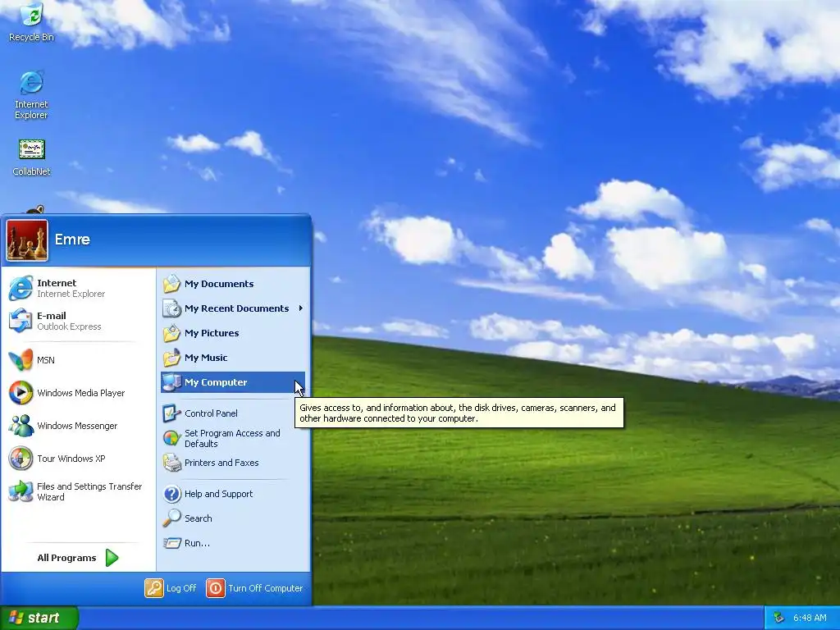Open Files and Settings Transfer Wizard icon
The width and height of the screenshot is (840, 630).
click(21, 491)
